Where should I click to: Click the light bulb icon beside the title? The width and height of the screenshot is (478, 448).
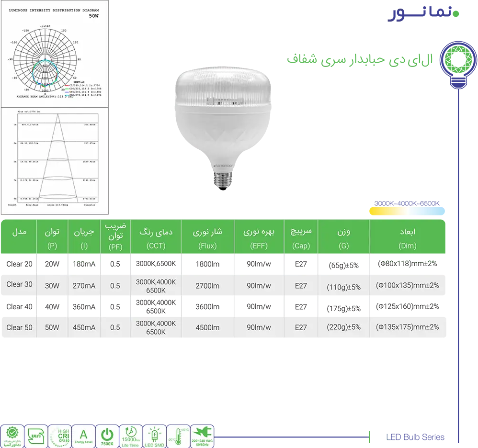click(x=458, y=65)
